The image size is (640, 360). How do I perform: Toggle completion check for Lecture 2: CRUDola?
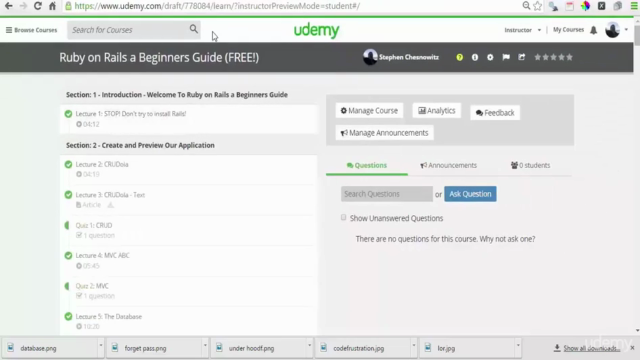pyautogui.click(x=68, y=164)
